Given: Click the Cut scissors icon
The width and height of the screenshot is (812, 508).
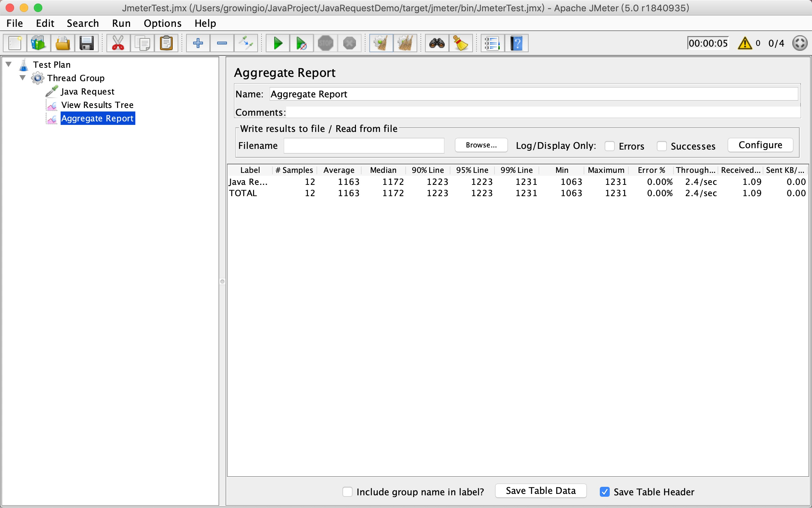Looking at the screenshot, I should click(x=118, y=43).
